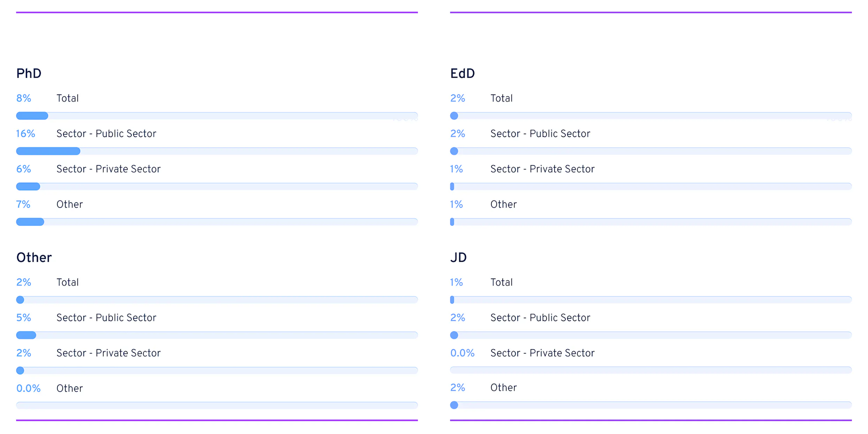Click the PhD Total progress bar

217,116
